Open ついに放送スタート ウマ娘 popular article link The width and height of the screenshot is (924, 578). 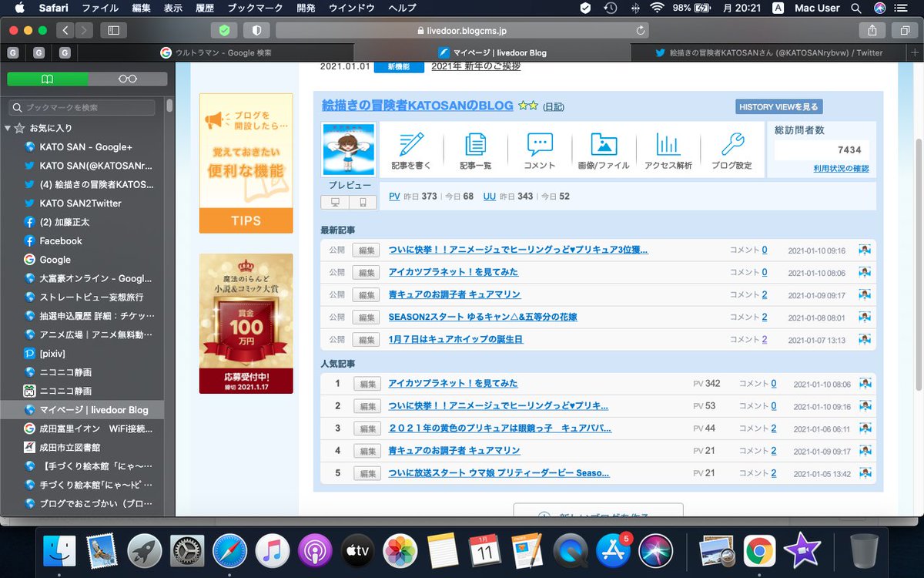[x=499, y=473]
